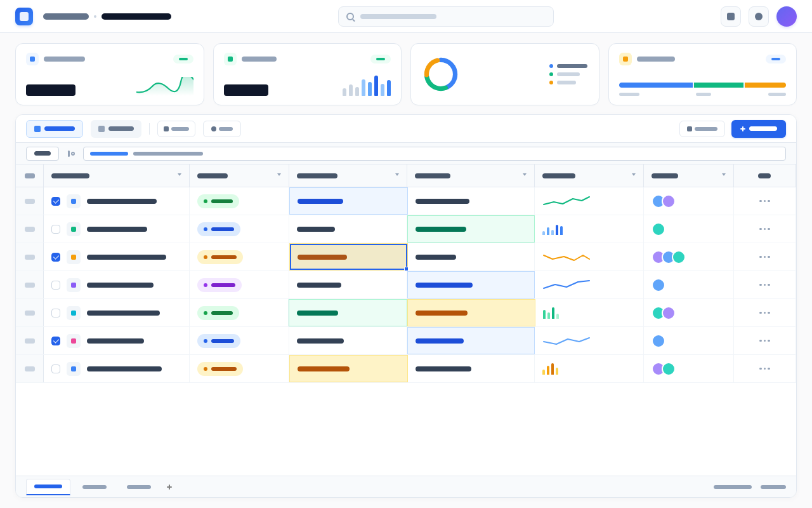The height and width of the screenshot is (508, 812).
Task: Select the active blue view tab in the toolbar
Action: click(55, 129)
